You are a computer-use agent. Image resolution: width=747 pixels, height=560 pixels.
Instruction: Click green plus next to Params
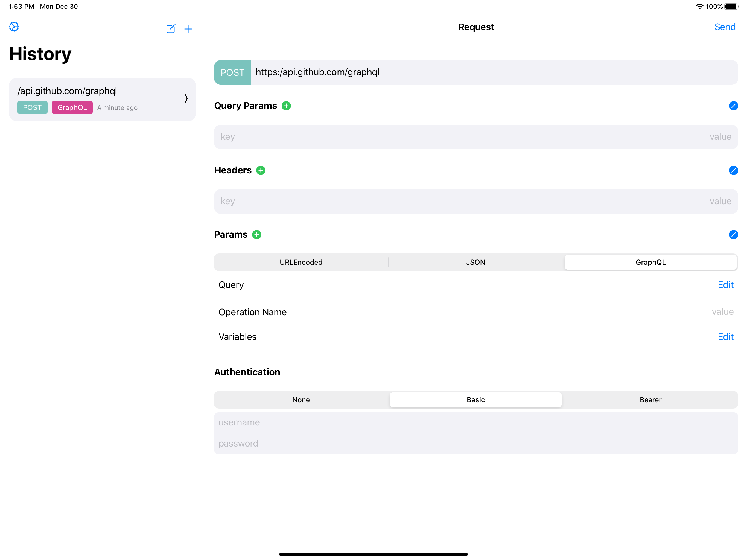coord(257,234)
